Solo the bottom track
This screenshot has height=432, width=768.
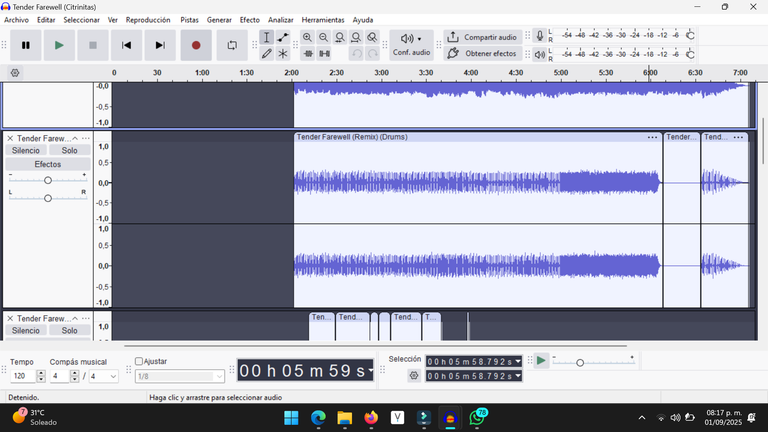click(70, 331)
